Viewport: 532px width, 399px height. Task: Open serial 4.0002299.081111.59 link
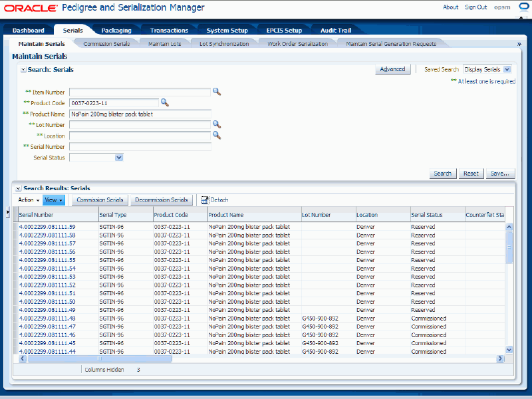click(47, 227)
